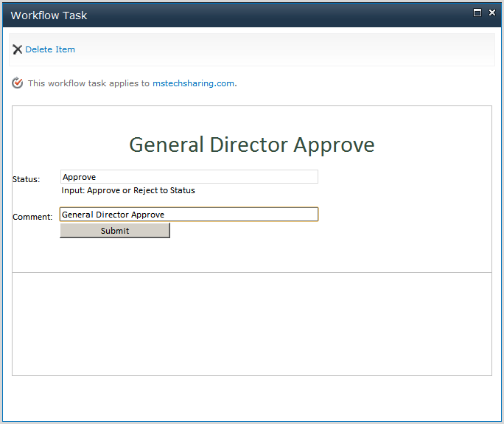Click the workflow task checkmark icon
This screenshot has width=504, height=424.
(x=18, y=83)
